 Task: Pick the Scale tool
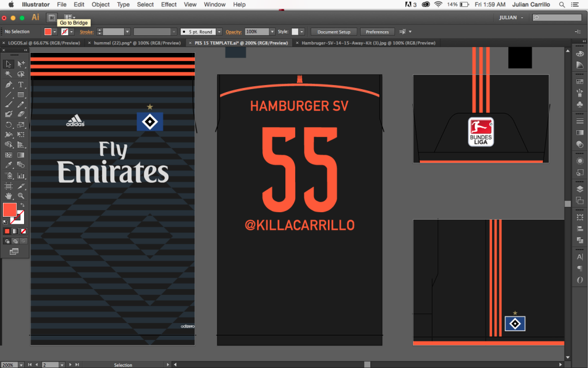click(21, 125)
